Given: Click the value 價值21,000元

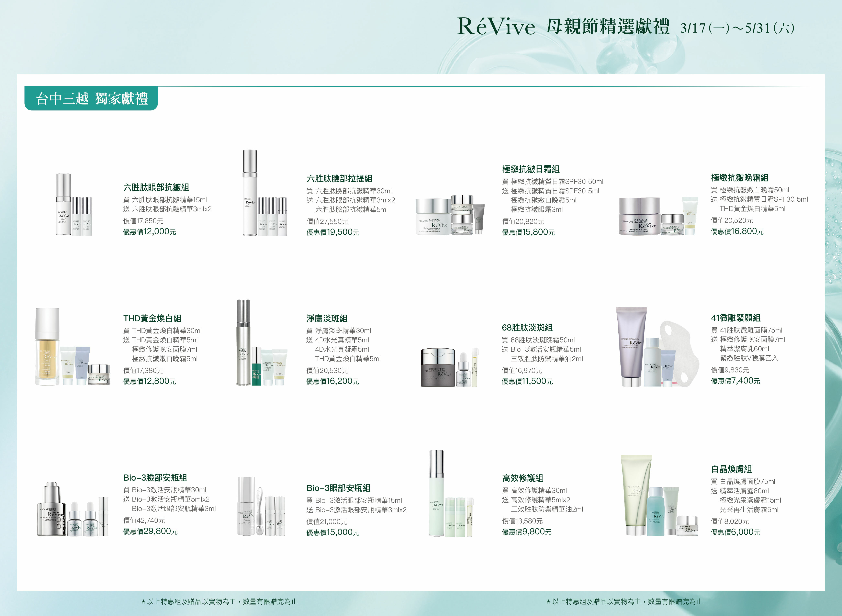Looking at the screenshot, I should 327,522.
